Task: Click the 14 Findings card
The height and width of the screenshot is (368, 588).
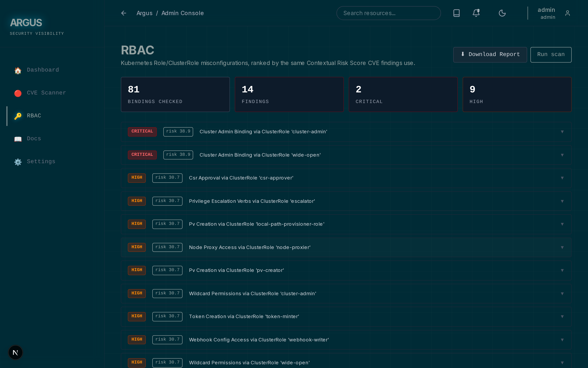Action: 289,94
